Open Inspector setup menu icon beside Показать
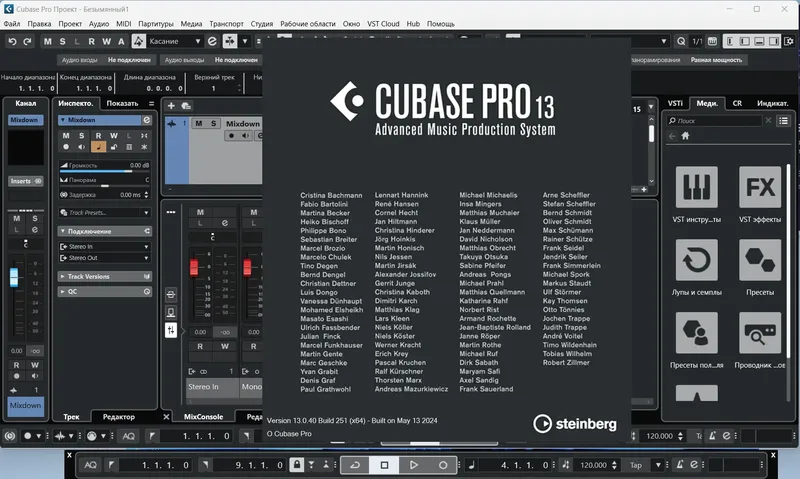800x479 pixels. 151,104
